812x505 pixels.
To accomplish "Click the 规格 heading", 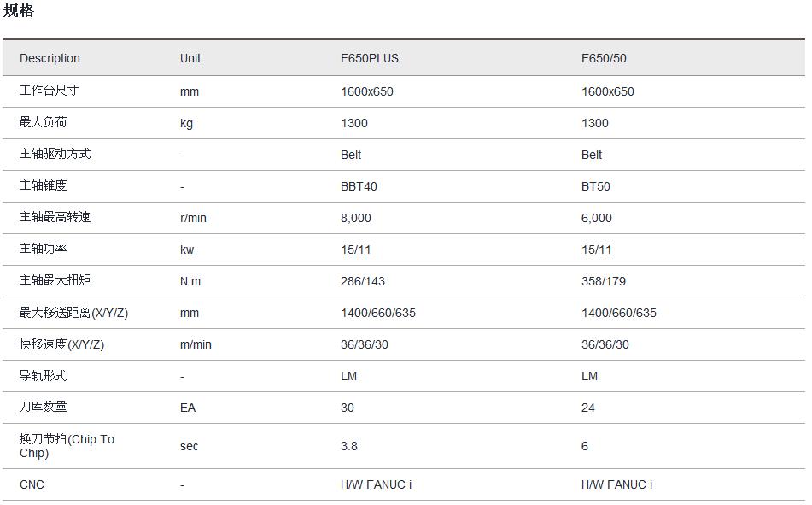I will (x=19, y=11).
